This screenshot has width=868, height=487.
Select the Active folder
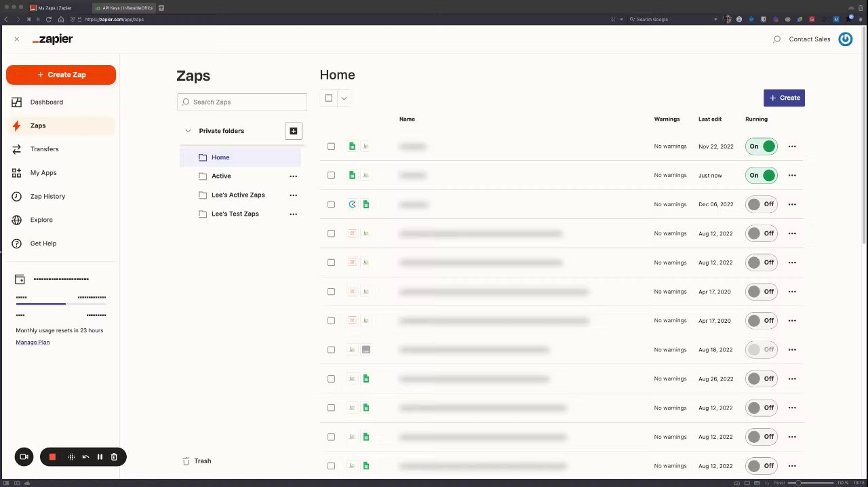pyautogui.click(x=221, y=176)
